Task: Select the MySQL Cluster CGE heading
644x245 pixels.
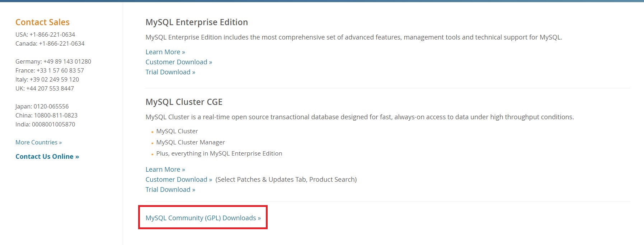Action: pos(184,102)
